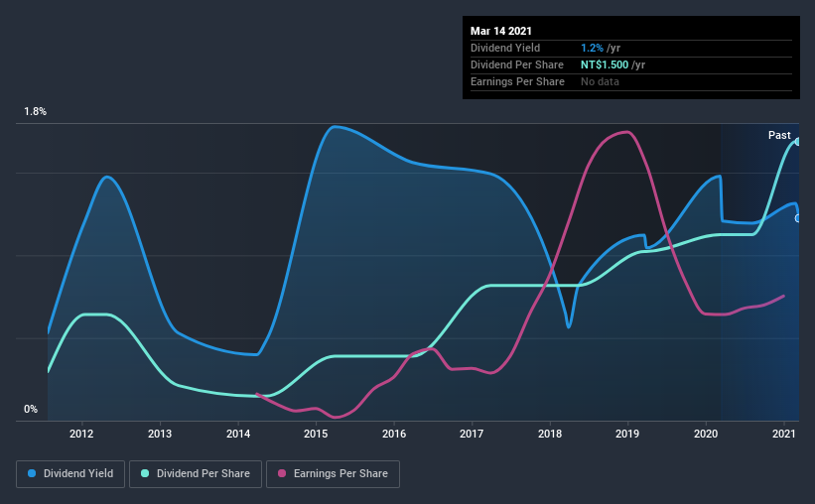Image resolution: width=815 pixels, height=504 pixels.
Task: Click the pink Earnings Per Share legend dot
Action: point(282,473)
